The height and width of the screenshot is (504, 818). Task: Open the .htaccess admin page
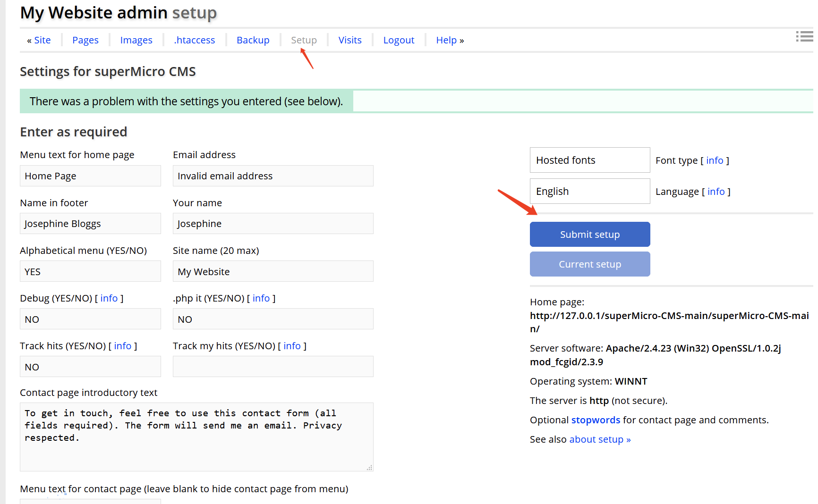(194, 40)
